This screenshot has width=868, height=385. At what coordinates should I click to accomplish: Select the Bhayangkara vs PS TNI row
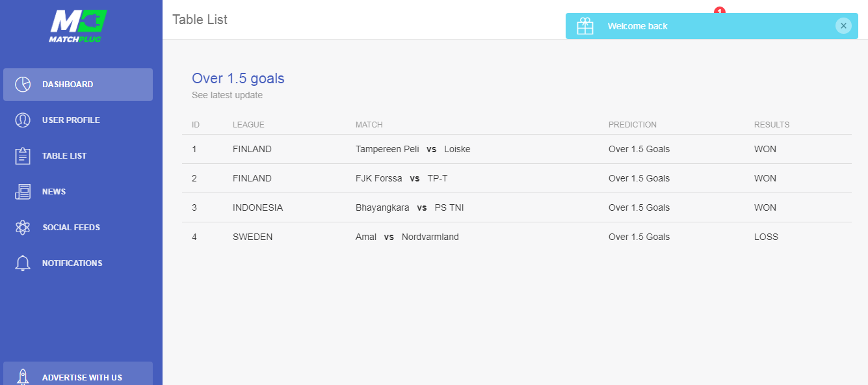tap(517, 207)
